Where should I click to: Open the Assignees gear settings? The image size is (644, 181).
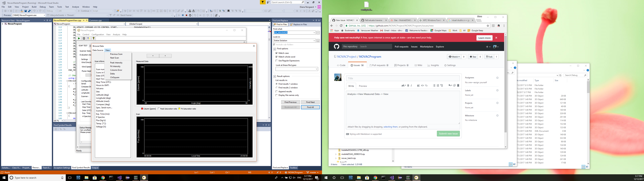(x=497, y=78)
